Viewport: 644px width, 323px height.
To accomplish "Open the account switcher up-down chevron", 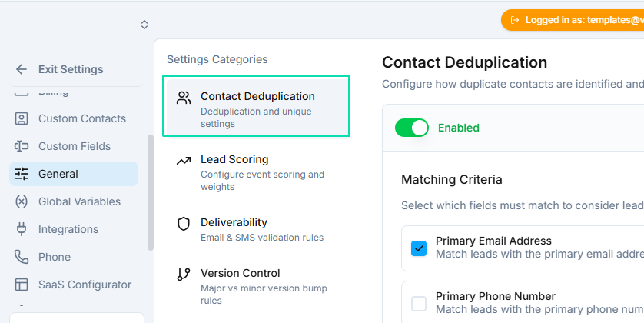I will (144, 25).
